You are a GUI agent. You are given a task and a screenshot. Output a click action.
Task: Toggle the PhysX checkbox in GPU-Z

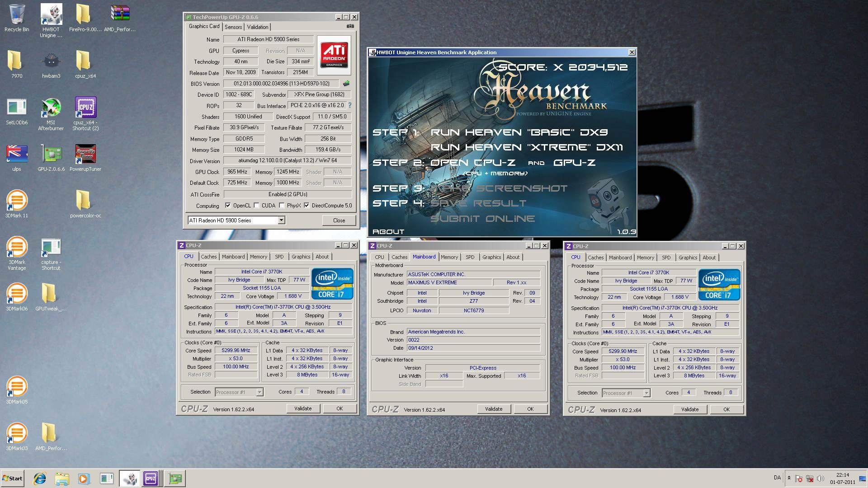tap(282, 206)
